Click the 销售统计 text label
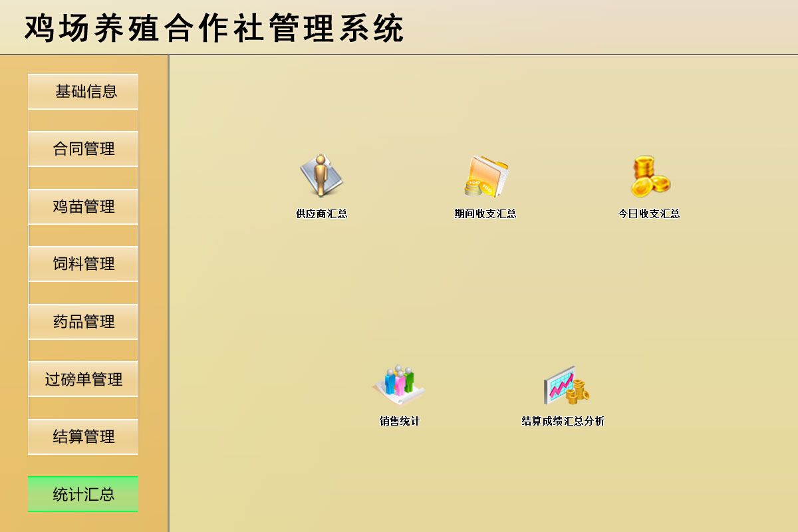Viewport: 798px width, 532px height. pos(400,422)
